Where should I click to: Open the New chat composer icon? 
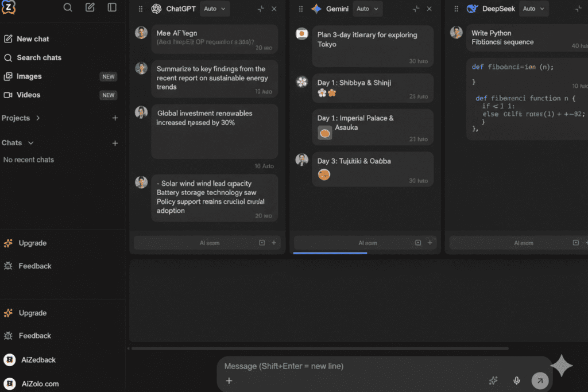pyautogui.click(x=89, y=8)
